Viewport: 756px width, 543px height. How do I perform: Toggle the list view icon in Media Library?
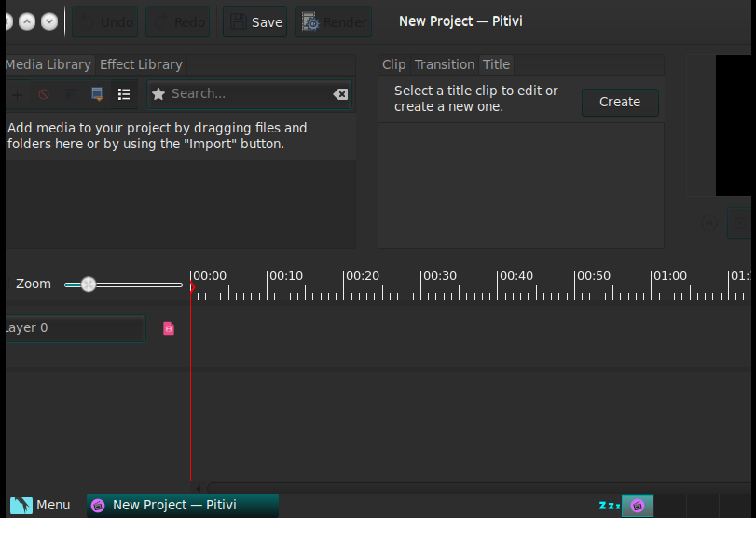point(124,94)
